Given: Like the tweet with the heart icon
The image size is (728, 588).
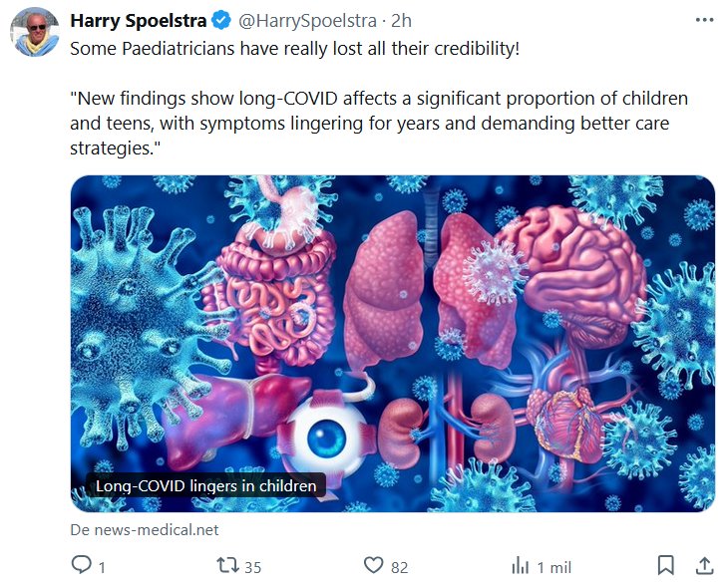Looking at the screenshot, I should (373, 566).
